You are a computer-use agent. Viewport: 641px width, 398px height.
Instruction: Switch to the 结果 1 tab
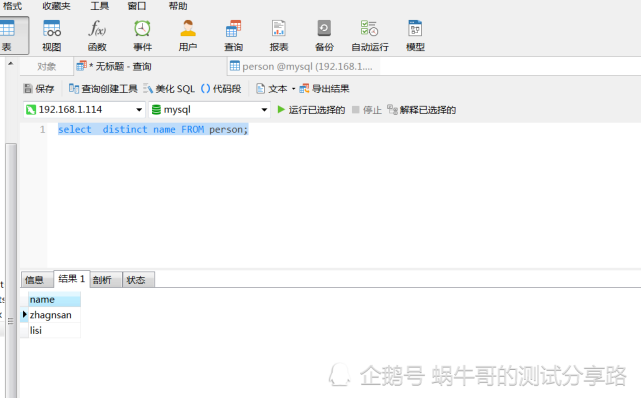click(x=72, y=279)
